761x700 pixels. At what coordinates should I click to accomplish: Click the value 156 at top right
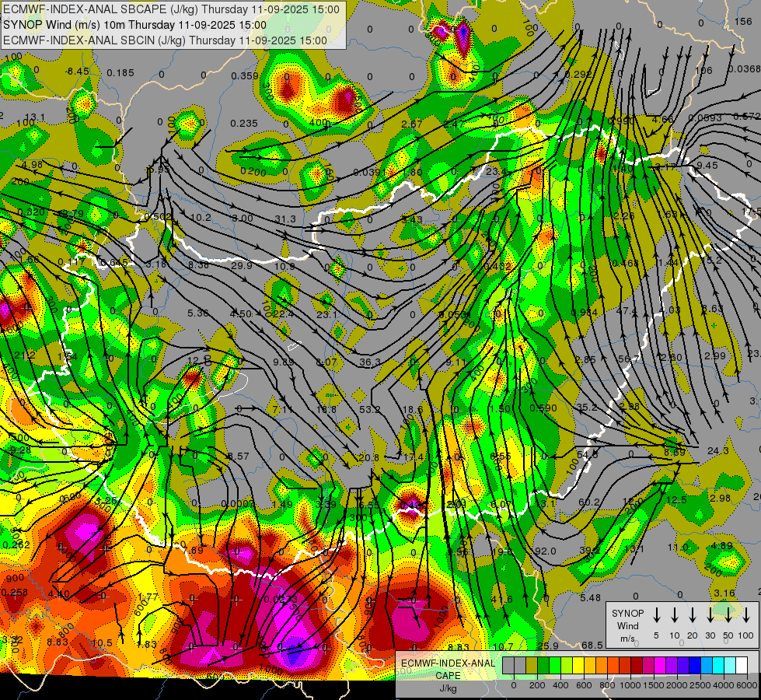click(743, 21)
